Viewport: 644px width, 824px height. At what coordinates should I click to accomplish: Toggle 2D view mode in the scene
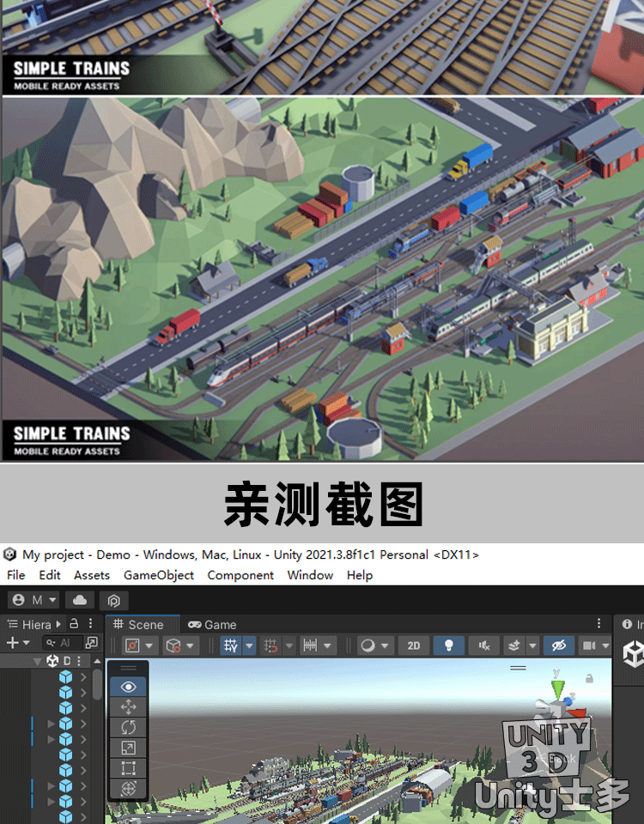click(414, 645)
